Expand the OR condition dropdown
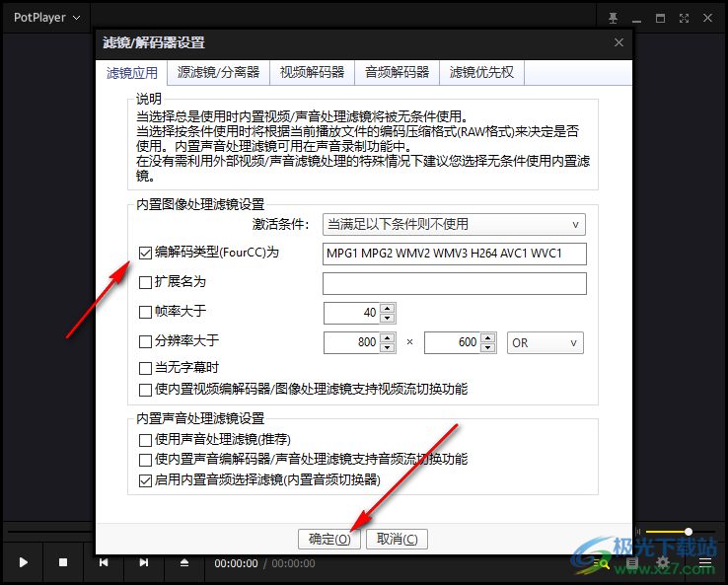Screen dimensions: 728x585 (545, 343)
